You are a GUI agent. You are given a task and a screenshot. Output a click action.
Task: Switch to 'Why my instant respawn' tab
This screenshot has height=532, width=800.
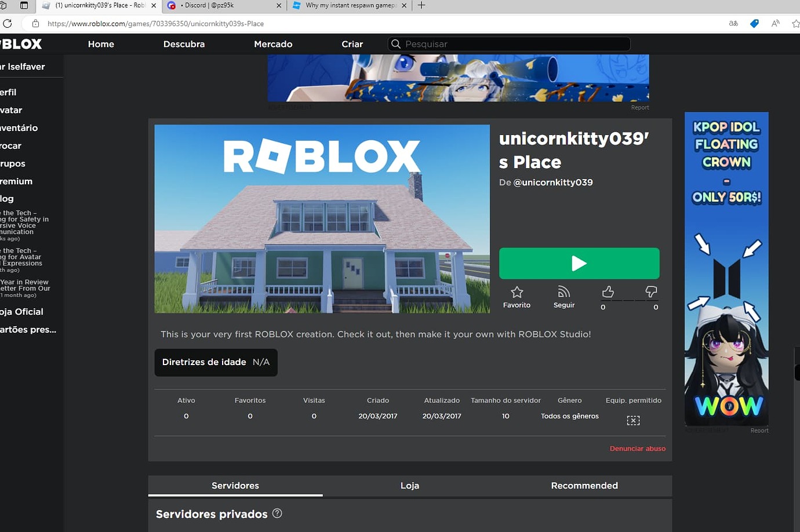(x=351, y=5)
